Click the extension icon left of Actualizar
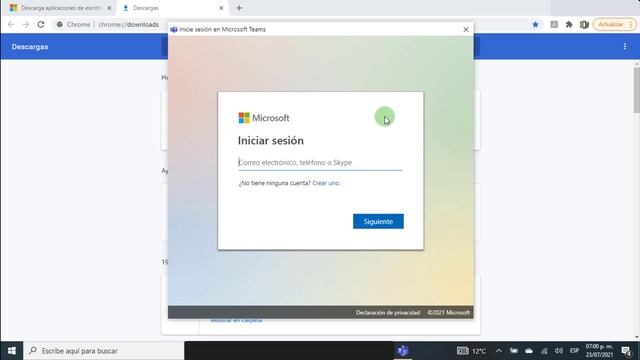The image size is (640, 360). (584, 24)
